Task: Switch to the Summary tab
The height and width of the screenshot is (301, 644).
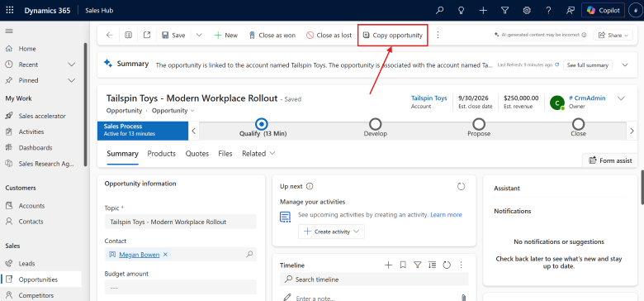Action: [x=122, y=153]
